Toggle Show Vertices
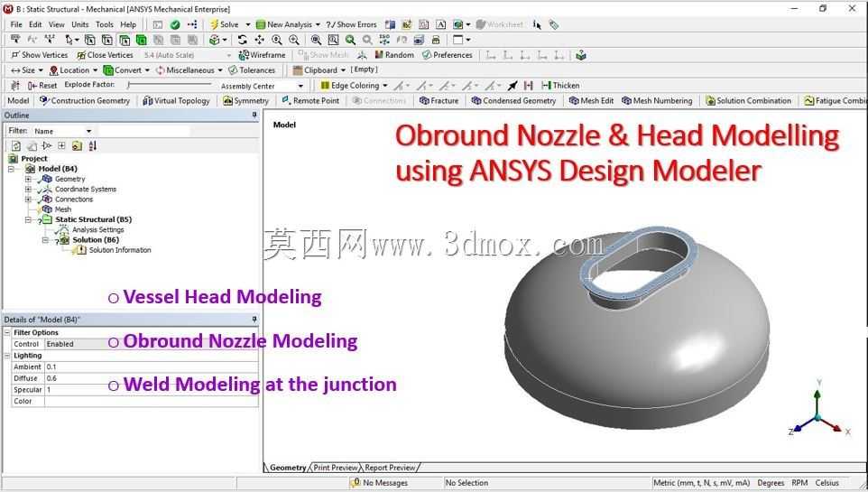868x492 pixels. click(x=40, y=55)
